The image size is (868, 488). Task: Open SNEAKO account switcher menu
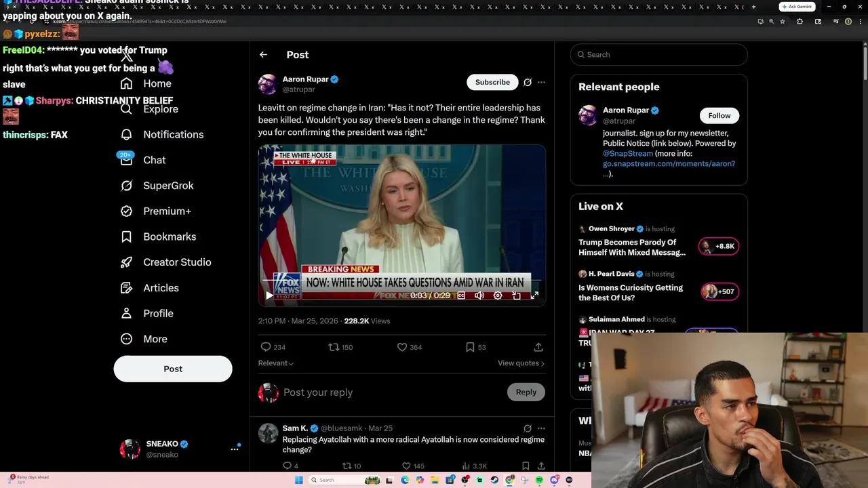235,449
